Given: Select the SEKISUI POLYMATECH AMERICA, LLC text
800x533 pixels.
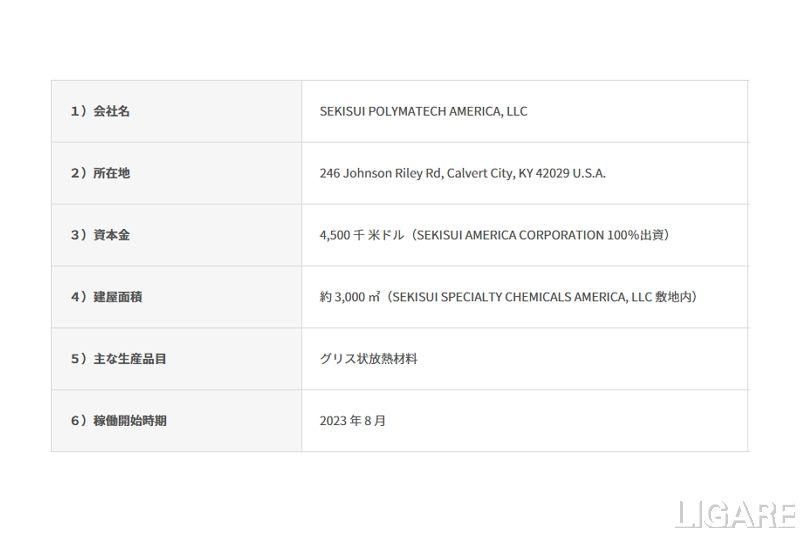Looking at the screenshot, I should pyautogui.click(x=423, y=111).
